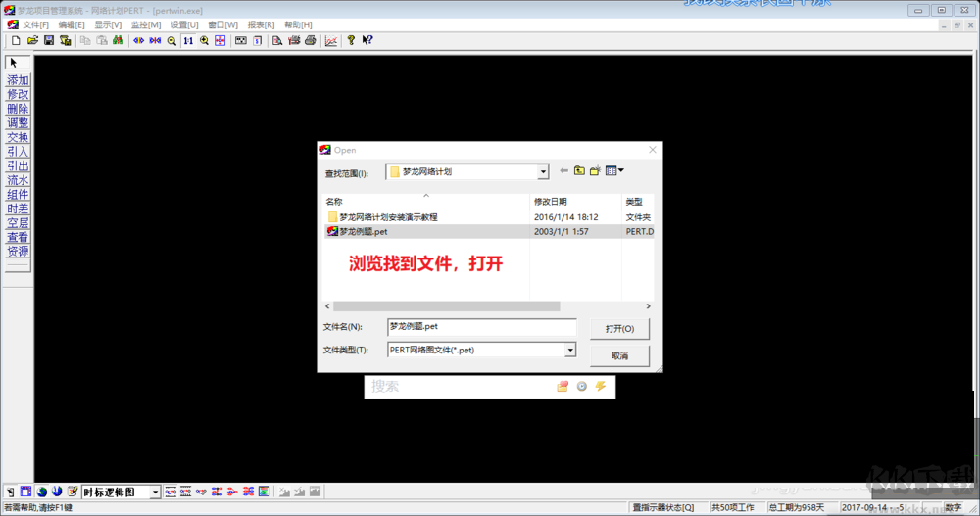Open the 文件[F] menu
The height and width of the screenshot is (516, 980).
click(35, 25)
